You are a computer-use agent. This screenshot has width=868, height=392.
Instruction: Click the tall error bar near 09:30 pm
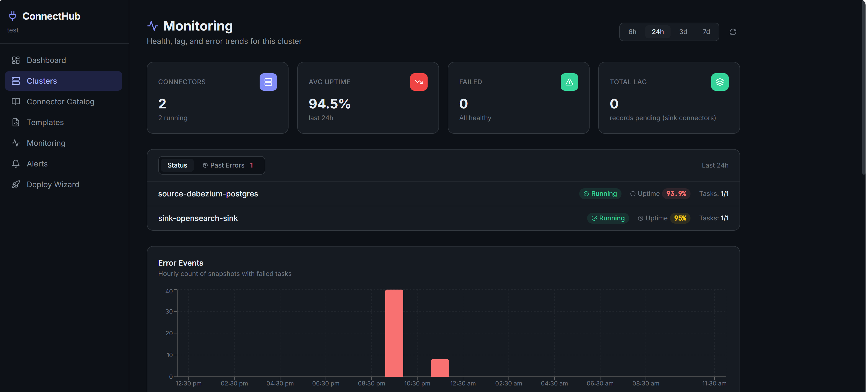click(394, 333)
